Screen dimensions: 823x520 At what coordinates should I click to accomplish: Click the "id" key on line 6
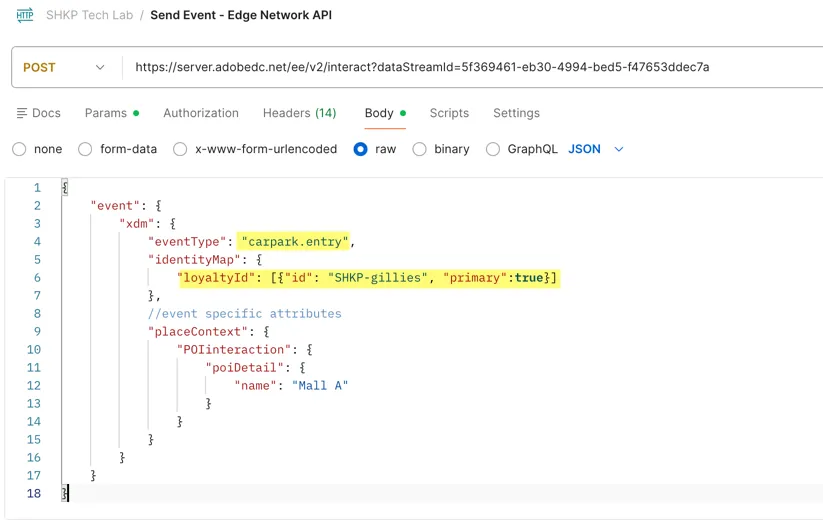(299, 278)
